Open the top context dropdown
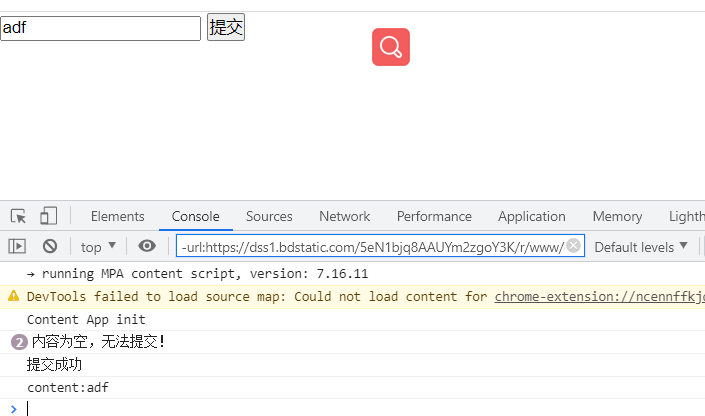The width and height of the screenshot is (705, 416). tap(98, 246)
